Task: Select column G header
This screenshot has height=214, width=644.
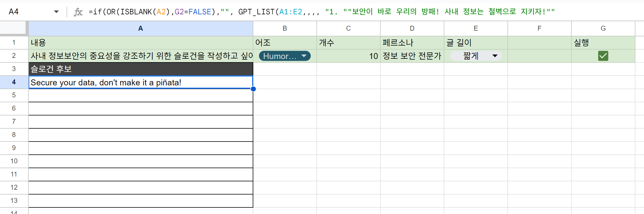Action: point(603,28)
